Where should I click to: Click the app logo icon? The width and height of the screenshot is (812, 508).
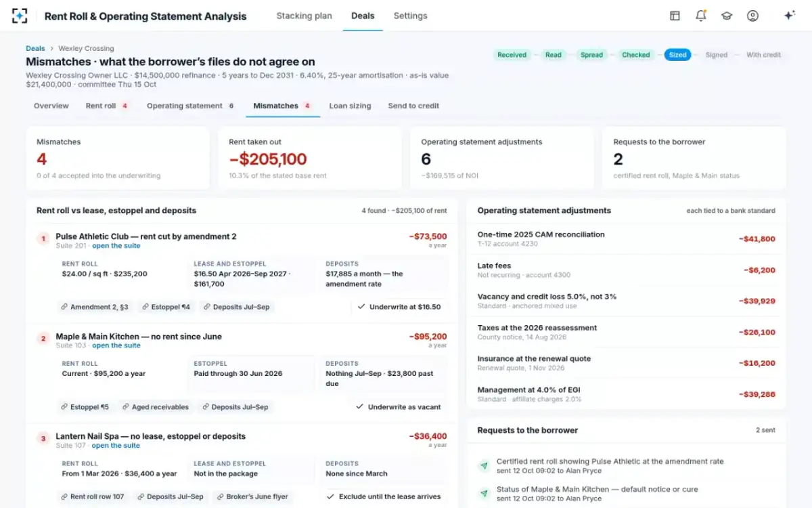click(x=20, y=16)
